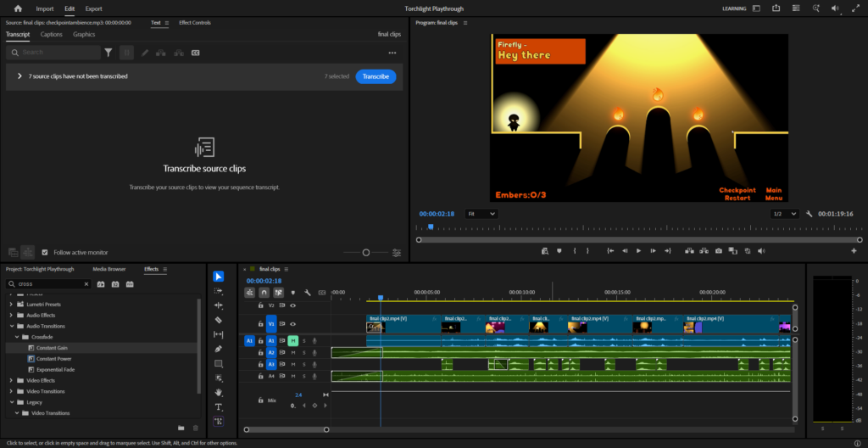Unmute audio track A1

(x=292, y=340)
